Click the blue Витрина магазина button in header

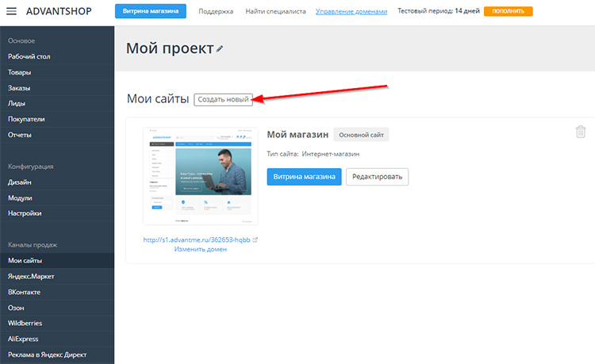pyautogui.click(x=151, y=12)
